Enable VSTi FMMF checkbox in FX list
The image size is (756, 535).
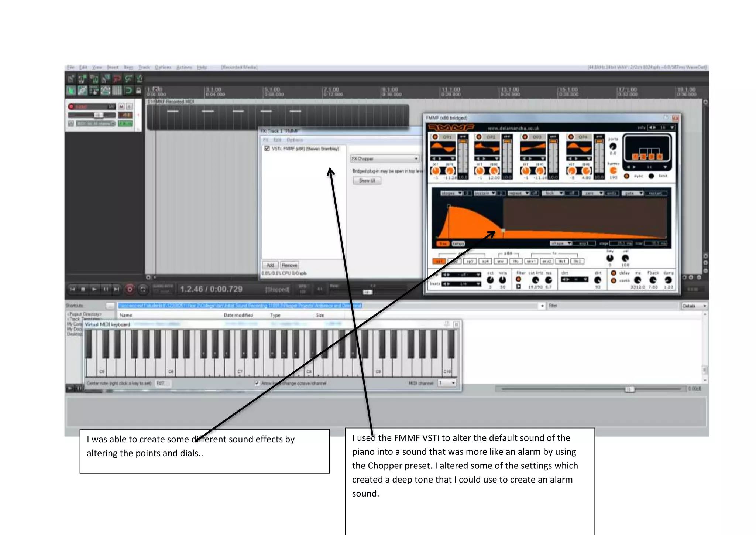pyautogui.click(x=267, y=149)
